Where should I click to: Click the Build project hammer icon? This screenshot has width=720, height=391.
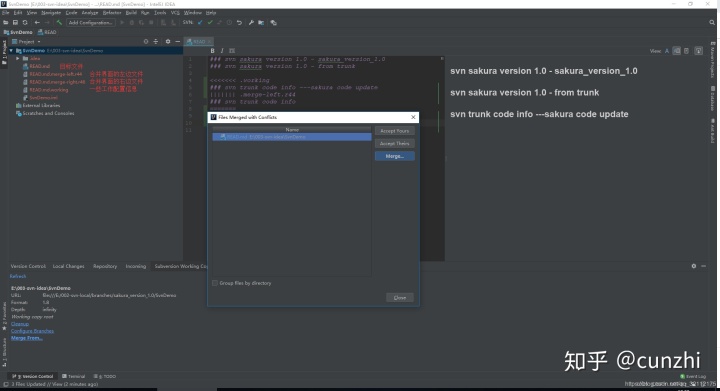click(59, 22)
